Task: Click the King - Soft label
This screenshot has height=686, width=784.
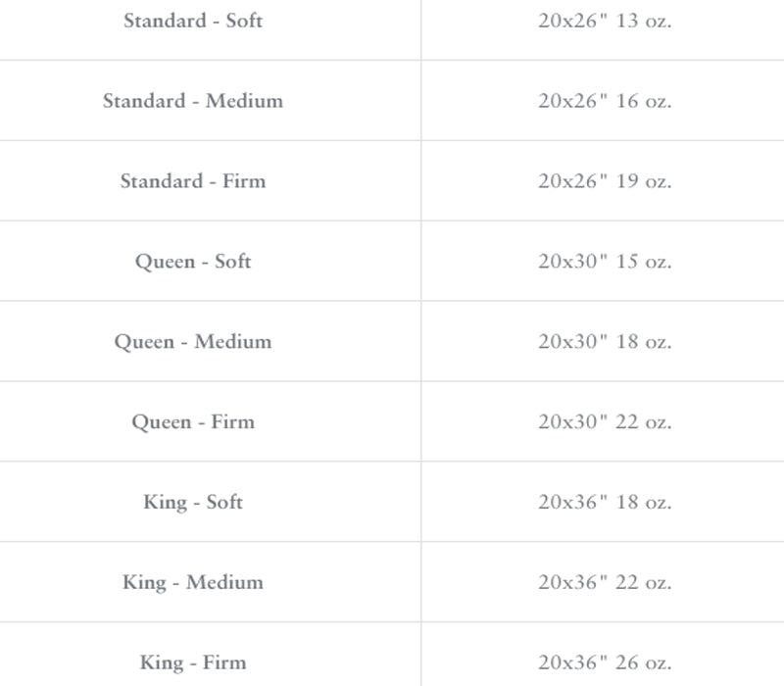Action: pyautogui.click(x=193, y=503)
